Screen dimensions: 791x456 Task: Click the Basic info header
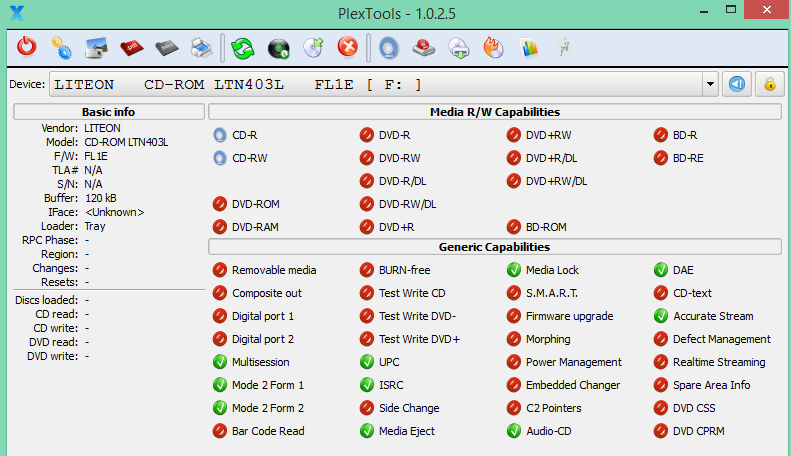pos(108,112)
